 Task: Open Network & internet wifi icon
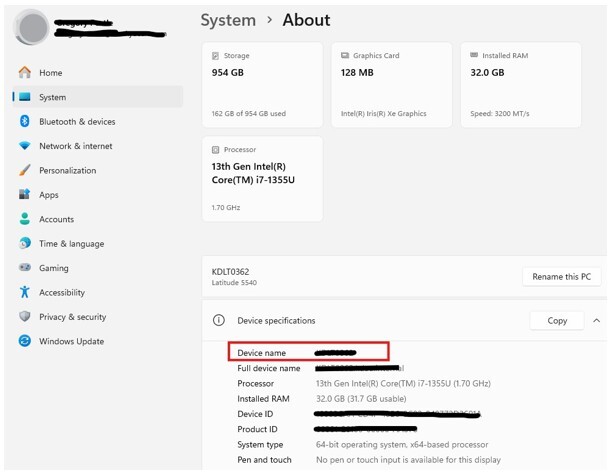(x=24, y=146)
